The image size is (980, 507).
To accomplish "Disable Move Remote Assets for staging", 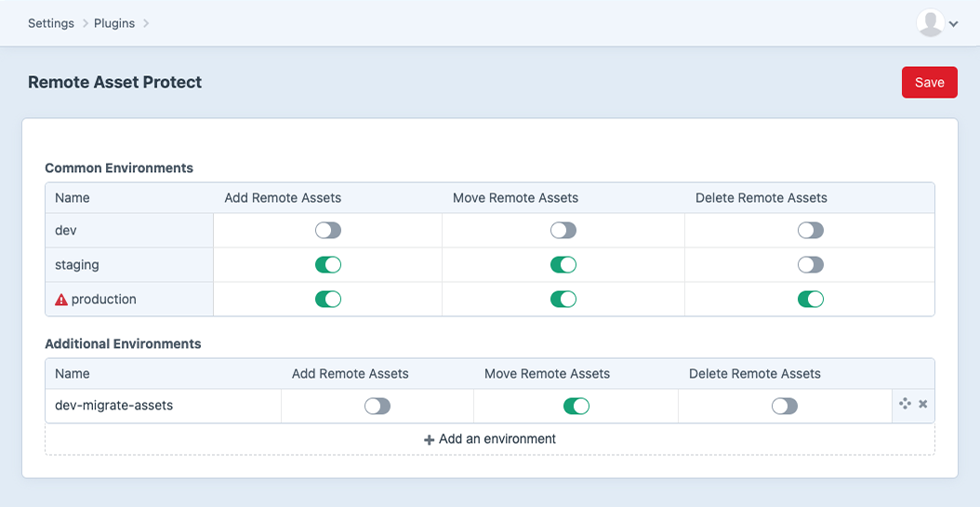I will pos(563,265).
